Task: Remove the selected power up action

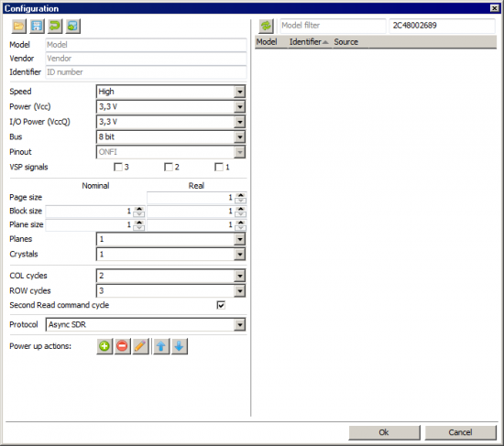Action: click(x=123, y=346)
